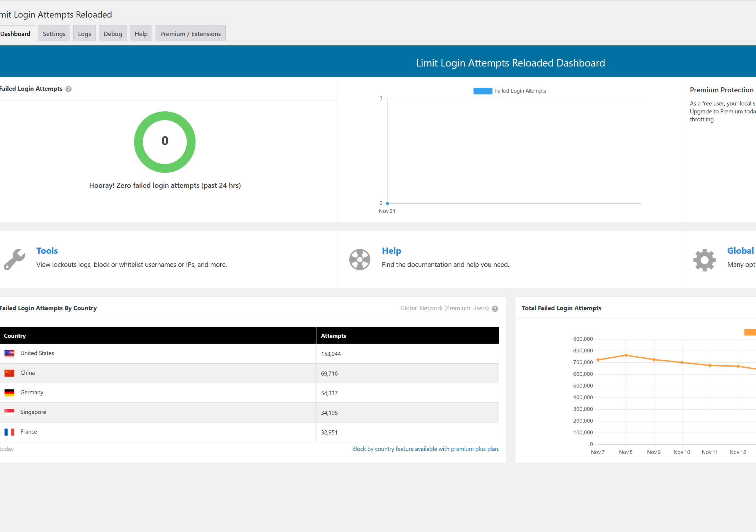Click the lifebuoy icon beside Help

[x=360, y=260]
